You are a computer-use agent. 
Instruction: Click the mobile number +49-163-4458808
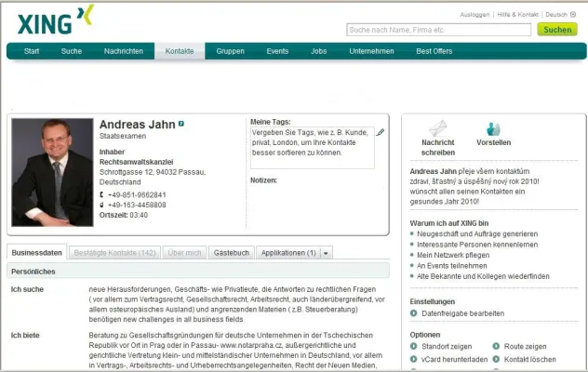point(137,205)
